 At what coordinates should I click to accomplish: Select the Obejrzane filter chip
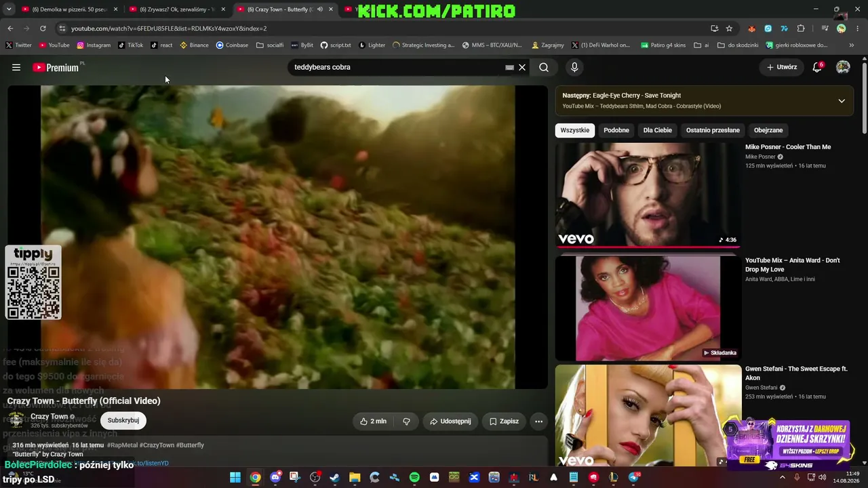point(768,130)
